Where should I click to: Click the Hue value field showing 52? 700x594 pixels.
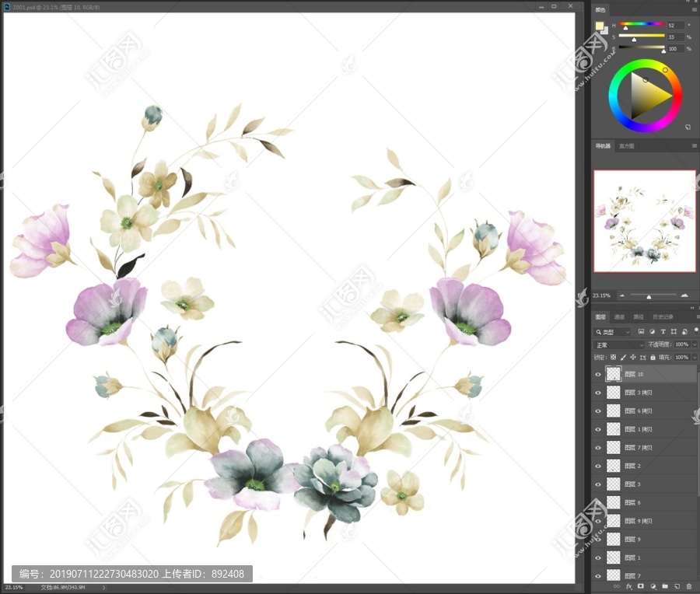point(676,25)
